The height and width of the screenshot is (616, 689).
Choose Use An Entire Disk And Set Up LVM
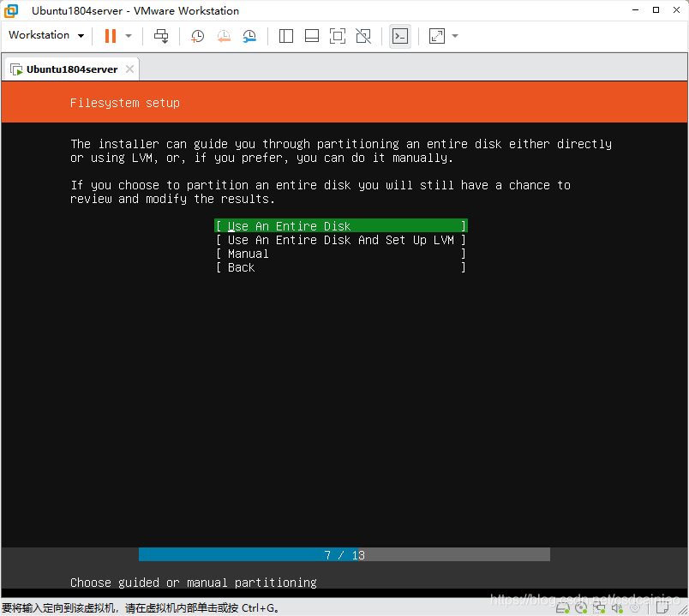point(341,240)
